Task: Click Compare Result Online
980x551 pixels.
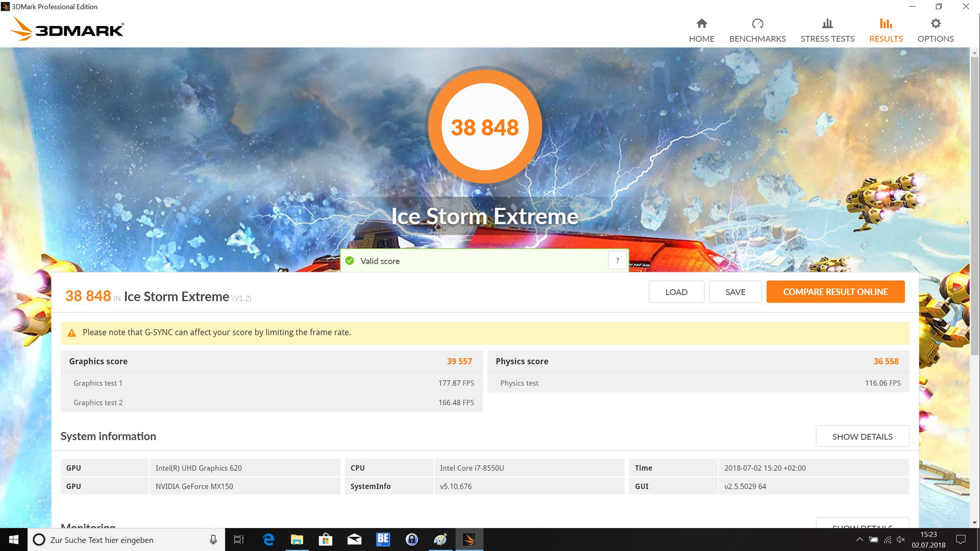Action: pos(835,292)
